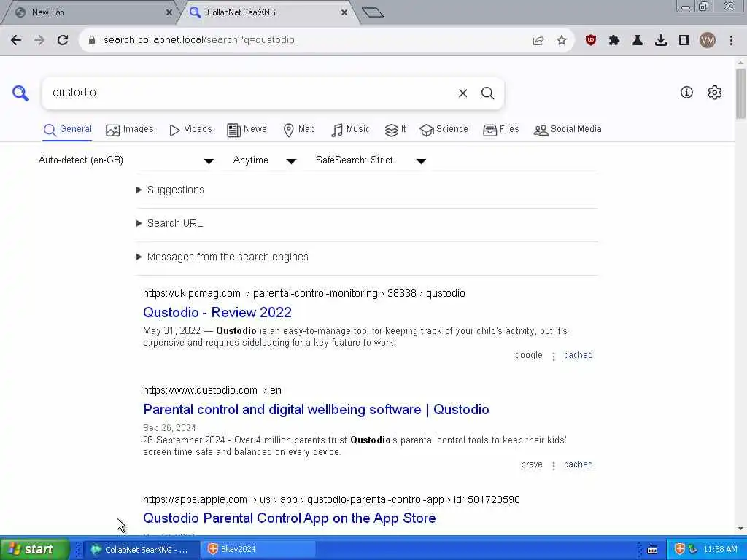Click the on-screen keyboard tray icon
This screenshot has height=560, width=747.
tap(652, 550)
